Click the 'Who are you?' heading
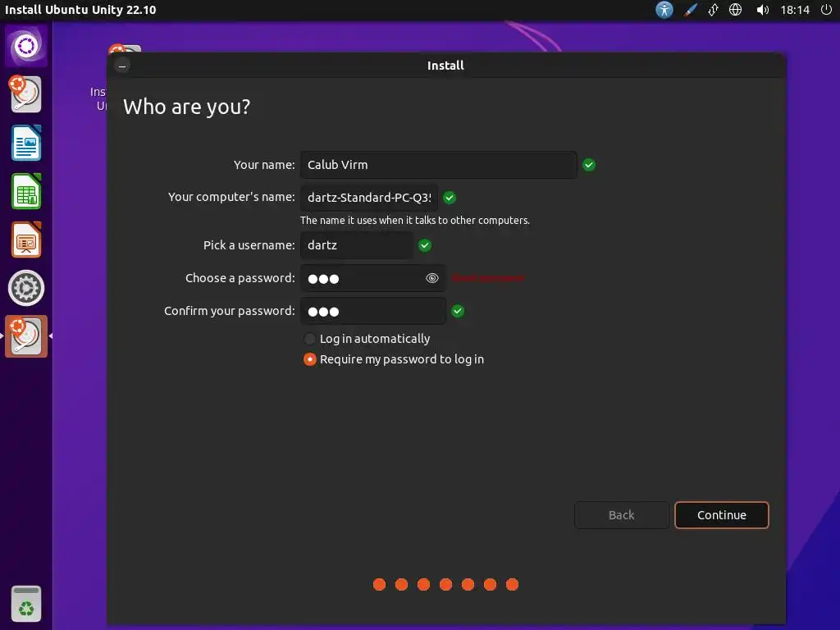840x630 pixels. (x=186, y=107)
